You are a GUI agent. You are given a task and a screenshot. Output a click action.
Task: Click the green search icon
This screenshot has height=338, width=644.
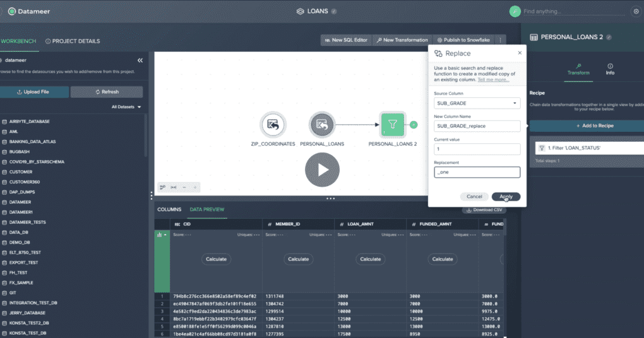point(515,11)
